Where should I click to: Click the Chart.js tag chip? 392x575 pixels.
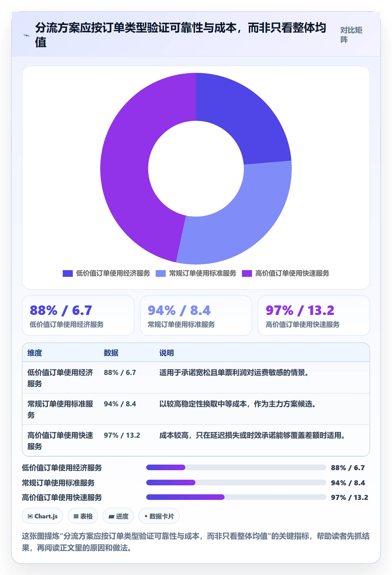point(43,516)
